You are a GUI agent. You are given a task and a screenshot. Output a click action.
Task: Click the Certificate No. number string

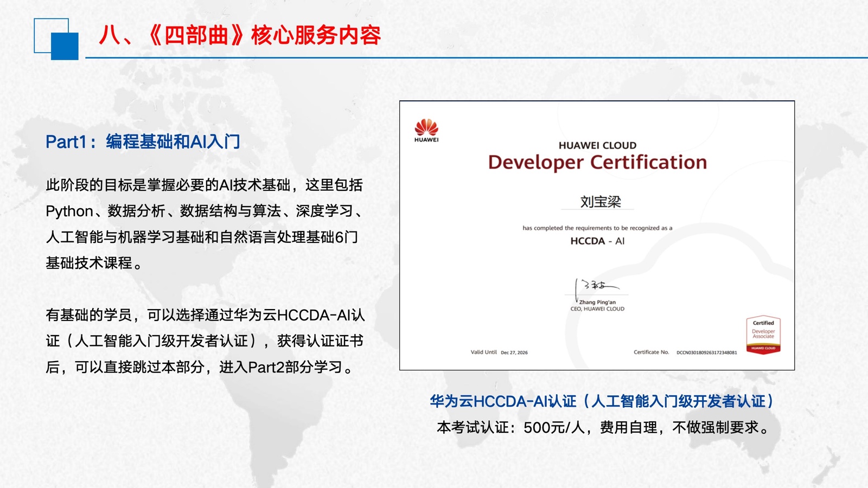[x=706, y=352]
